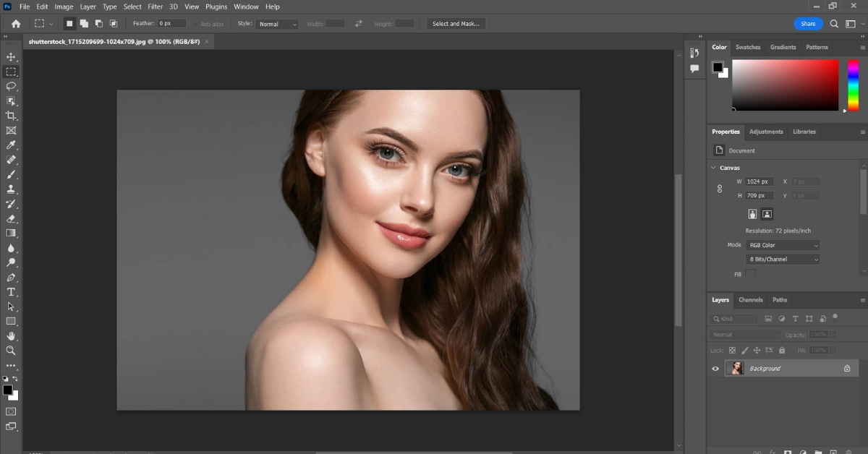This screenshot has width=868, height=454.
Task: Open the Kind filter dropdown in Layers
Action: click(x=735, y=319)
